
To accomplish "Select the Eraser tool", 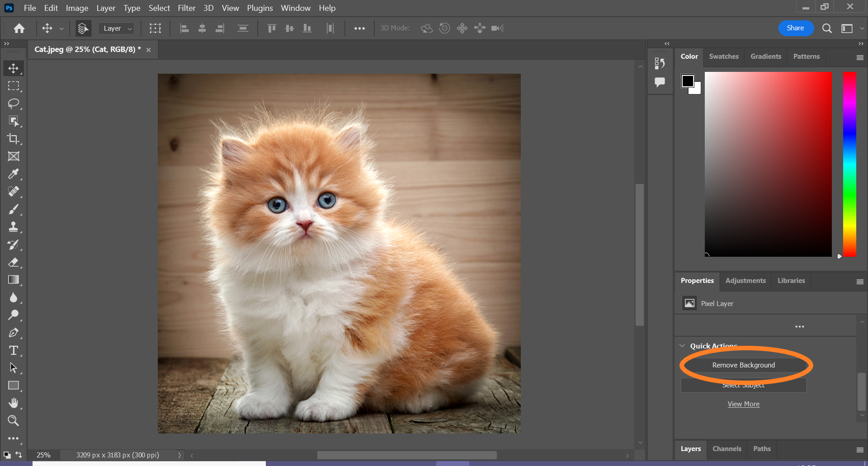I will (14, 262).
